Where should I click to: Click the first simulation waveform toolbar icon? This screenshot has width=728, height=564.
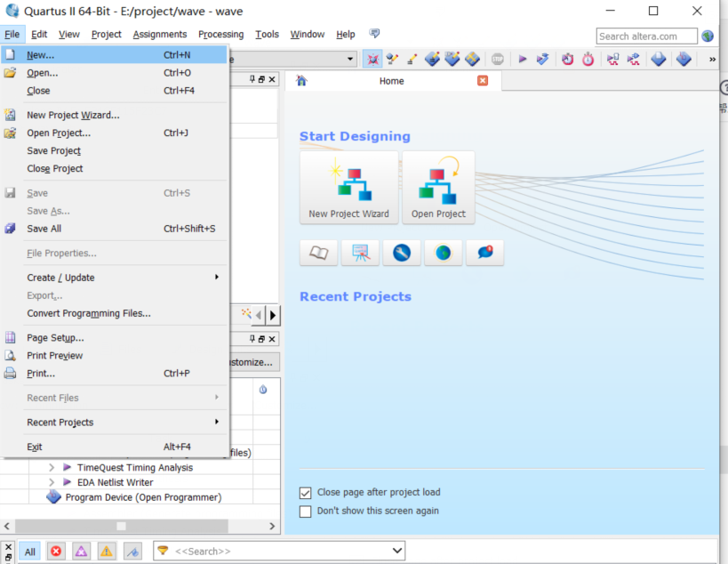(x=612, y=59)
